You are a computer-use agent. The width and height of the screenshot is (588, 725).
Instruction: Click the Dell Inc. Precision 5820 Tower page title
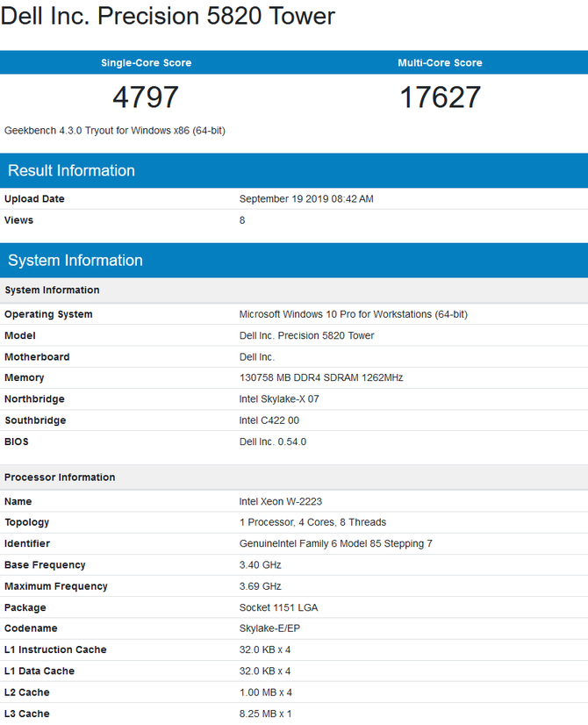(168, 17)
